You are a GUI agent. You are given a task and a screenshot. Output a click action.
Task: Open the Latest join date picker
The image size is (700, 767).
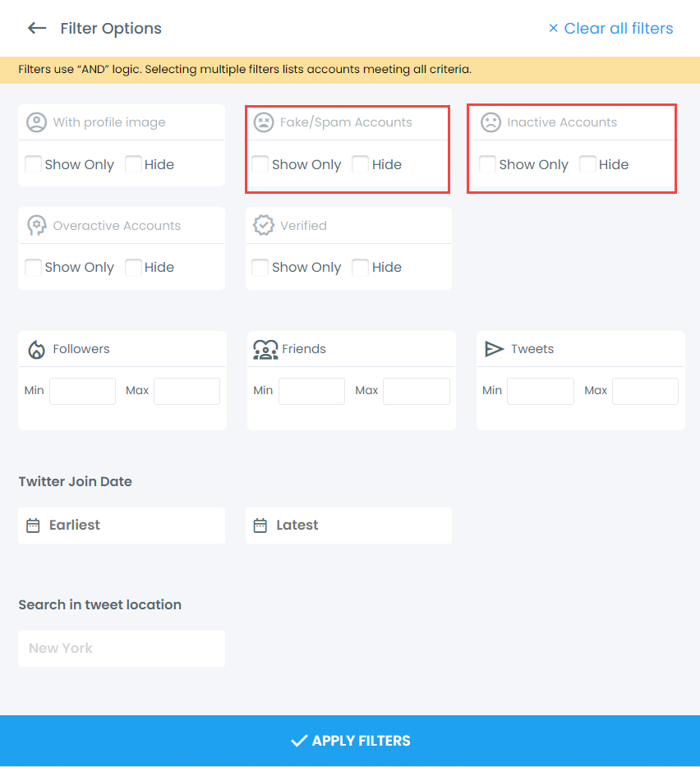coord(348,525)
